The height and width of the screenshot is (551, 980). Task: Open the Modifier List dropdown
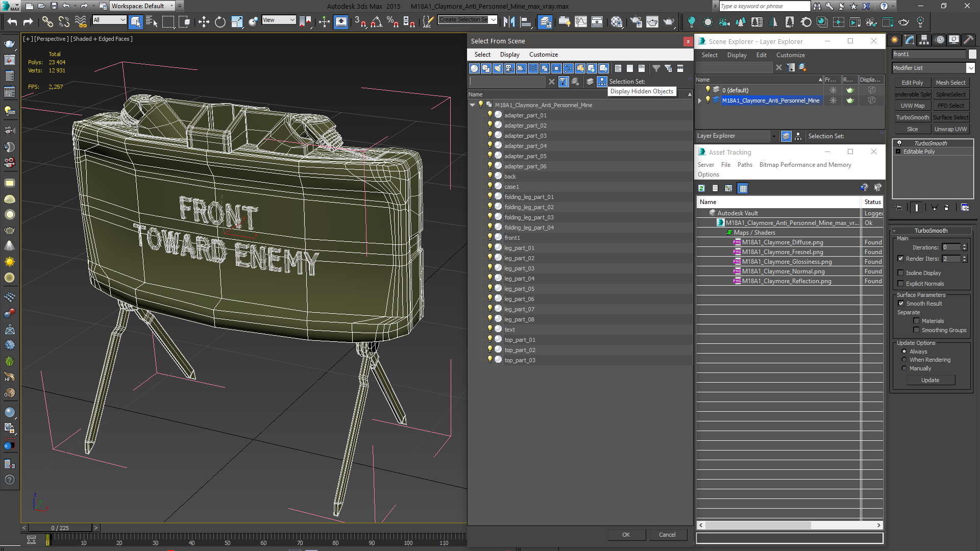(x=934, y=68)
